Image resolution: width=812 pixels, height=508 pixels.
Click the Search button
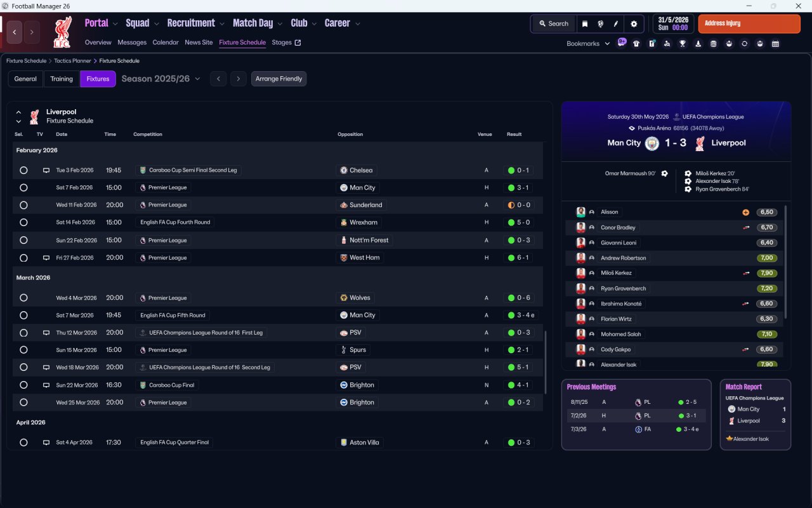tap(554, 23)
